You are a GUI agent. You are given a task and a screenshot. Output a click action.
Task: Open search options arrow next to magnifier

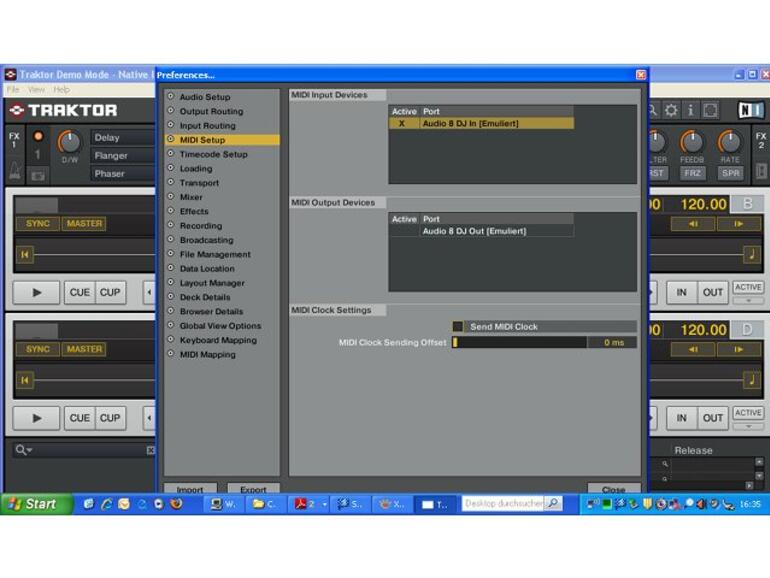click(x=29, y=450)
